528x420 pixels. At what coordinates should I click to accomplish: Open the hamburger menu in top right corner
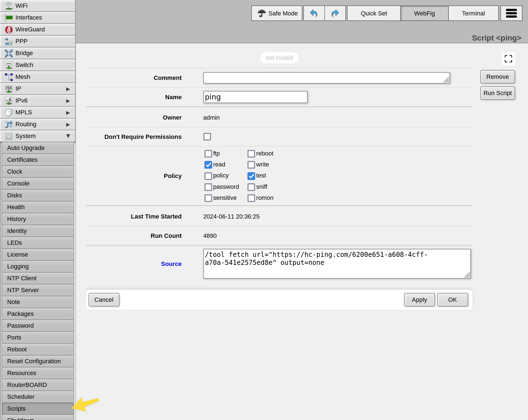[x=511, y=13]
